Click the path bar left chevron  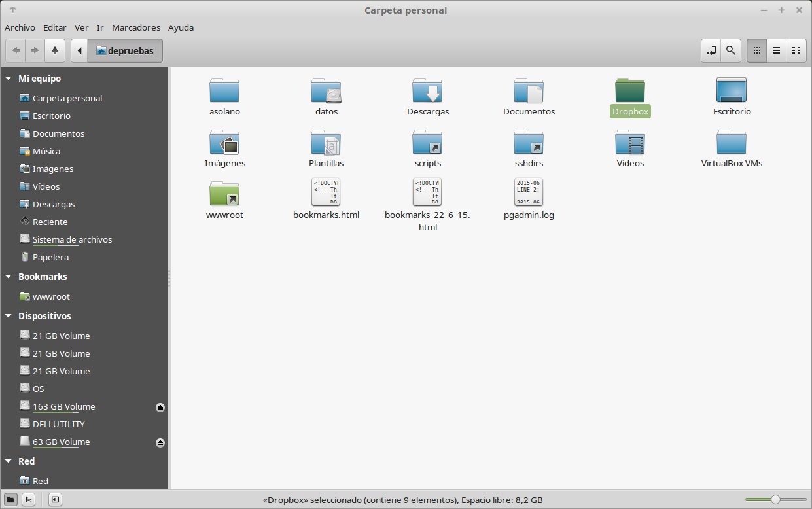(x=79, y=50)
